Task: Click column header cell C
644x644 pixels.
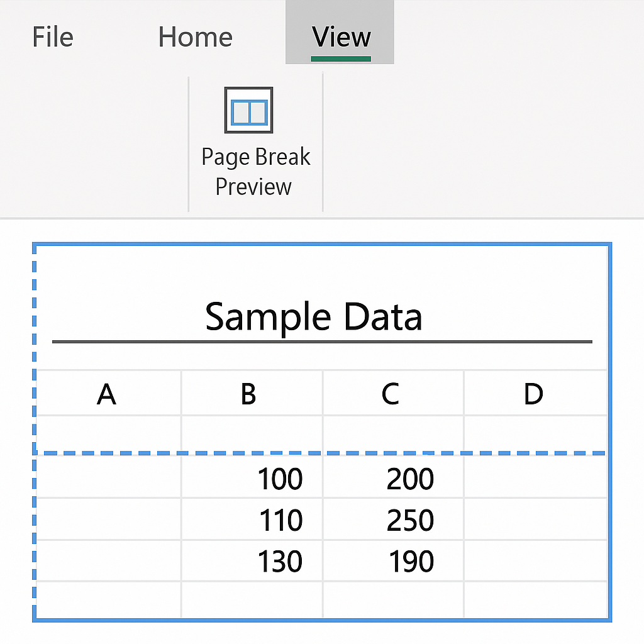Action: pyautogui.click(x=393, y=393)
